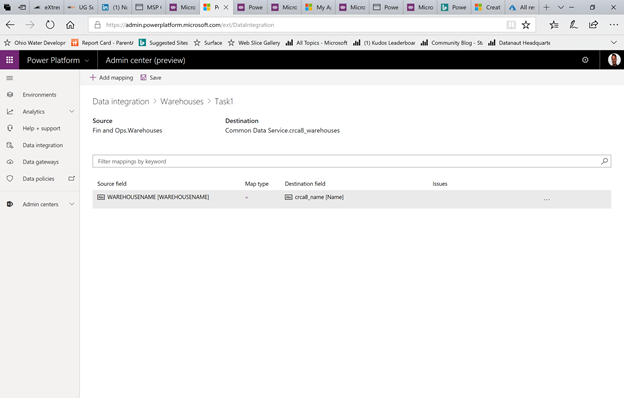Open the WAREHOUSENAME row ellipsis menu
This screenshot has width=624, height=398.
point(547,199)
